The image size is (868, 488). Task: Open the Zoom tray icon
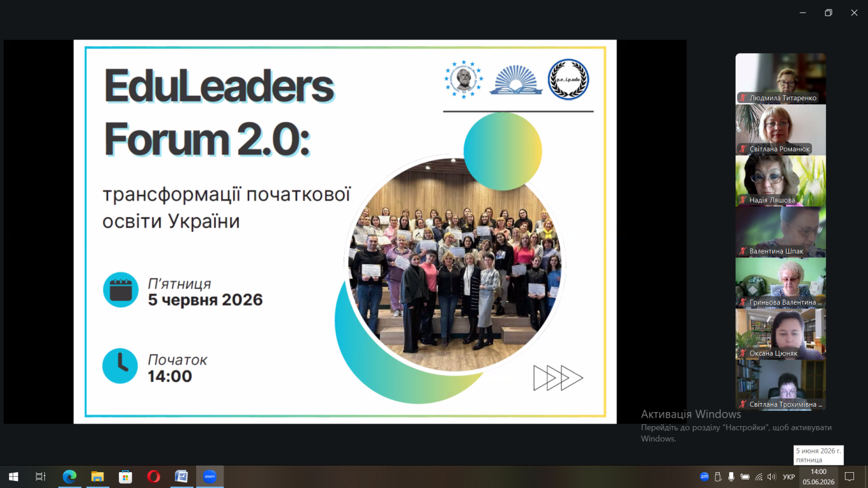(704, 476)
